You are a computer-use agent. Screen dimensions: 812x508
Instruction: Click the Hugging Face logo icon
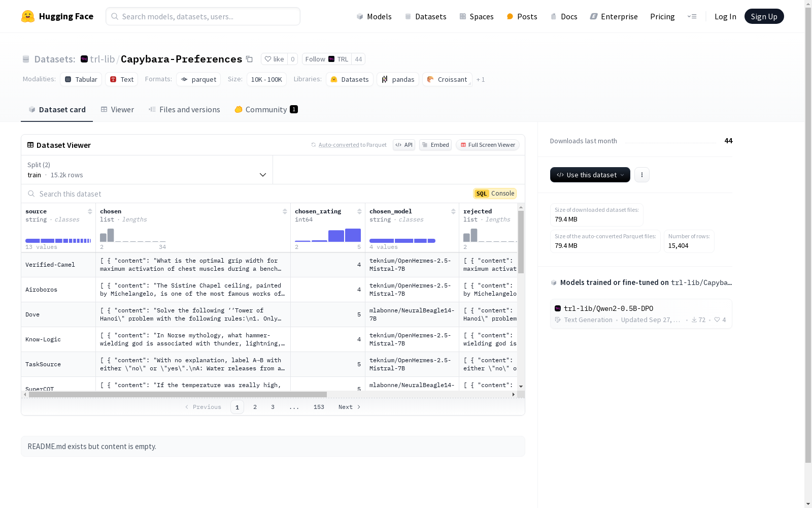click(28, 16)
